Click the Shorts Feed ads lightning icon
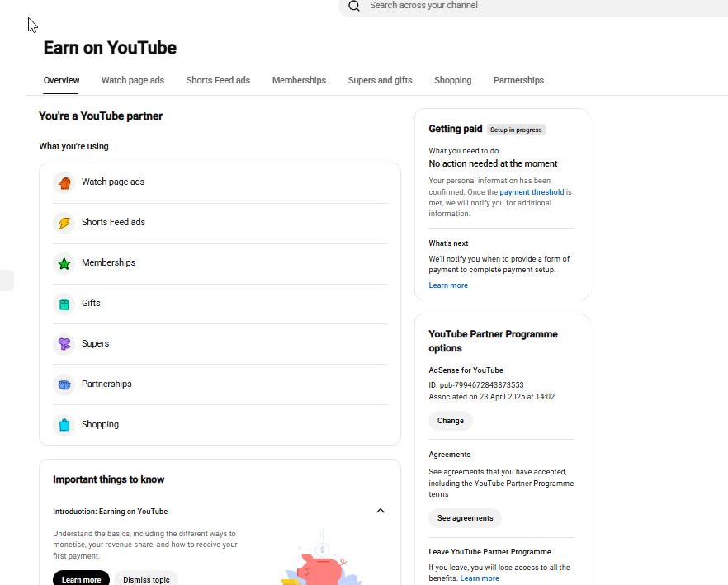The image size is (728, 585). [x=64, y=223]
